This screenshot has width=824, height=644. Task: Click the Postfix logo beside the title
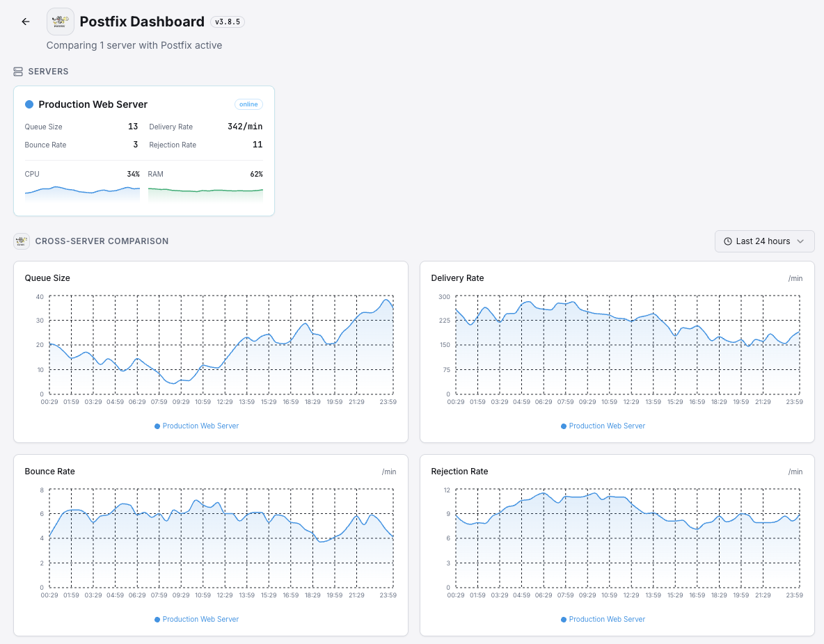(61, 22)
